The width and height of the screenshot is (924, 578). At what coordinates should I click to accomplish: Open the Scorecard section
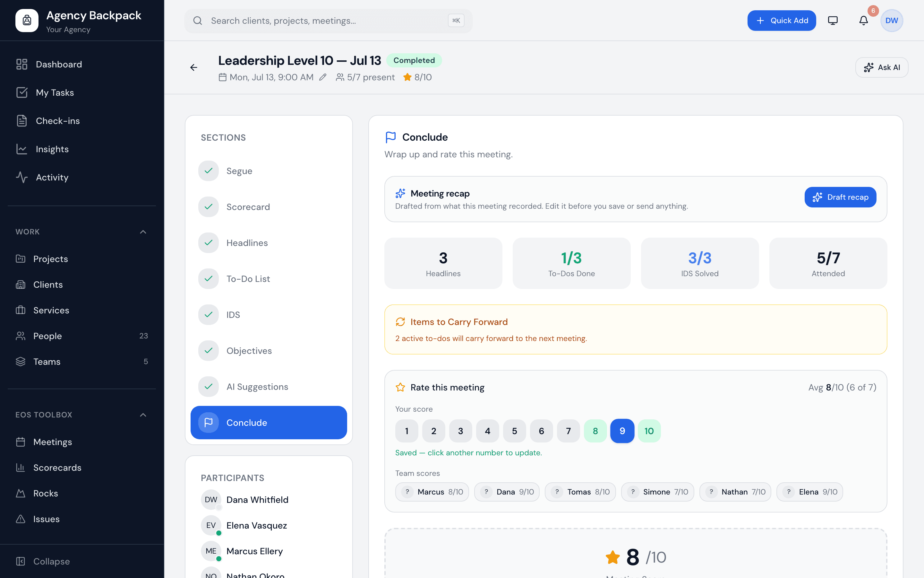click(269, 207)
